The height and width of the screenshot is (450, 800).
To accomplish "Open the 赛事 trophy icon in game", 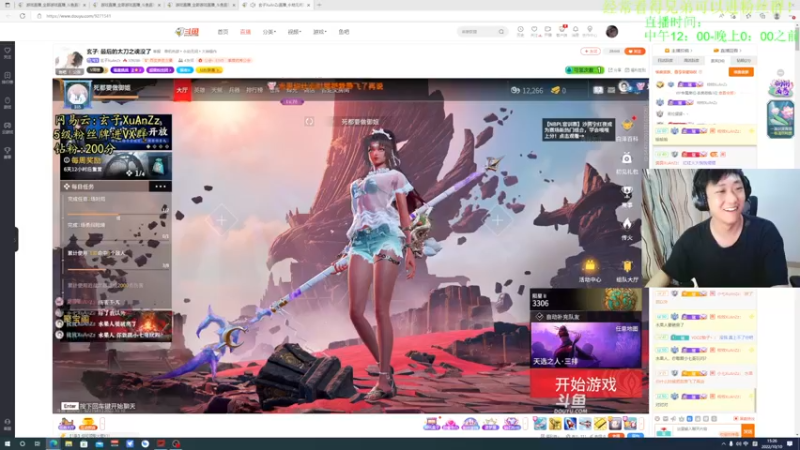I will 627,192.
